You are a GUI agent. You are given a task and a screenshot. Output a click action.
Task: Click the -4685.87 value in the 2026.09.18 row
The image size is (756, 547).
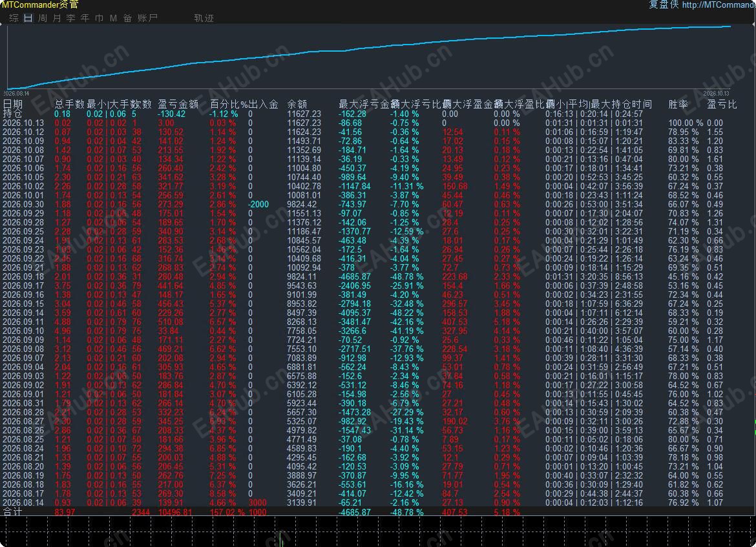[x=355, y=276]
